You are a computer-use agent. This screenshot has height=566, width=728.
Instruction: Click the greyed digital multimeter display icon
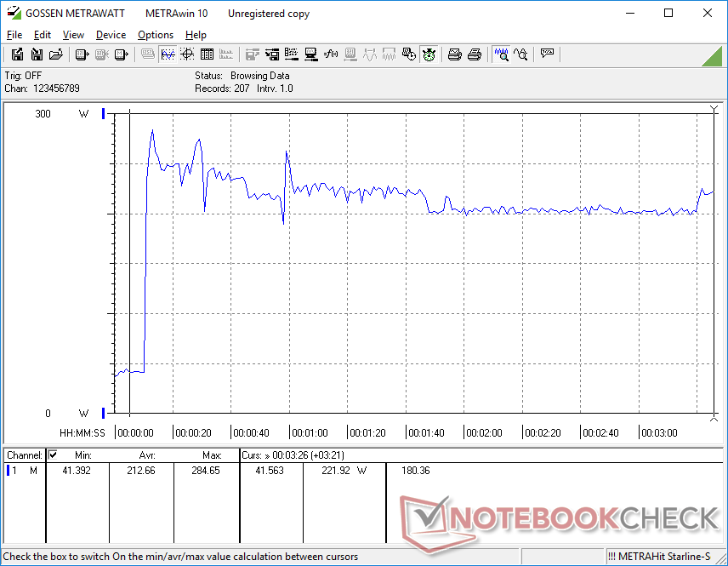point(148,54)
